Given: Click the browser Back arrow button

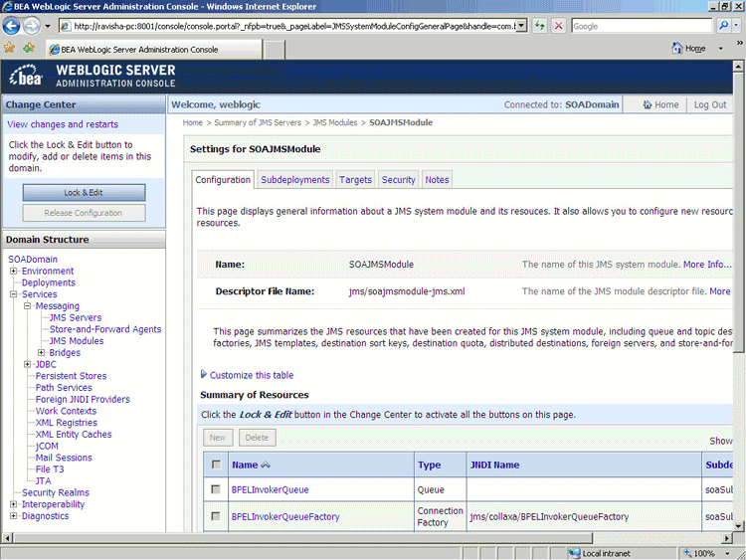Looking at the screenshot, I should 11,26.
